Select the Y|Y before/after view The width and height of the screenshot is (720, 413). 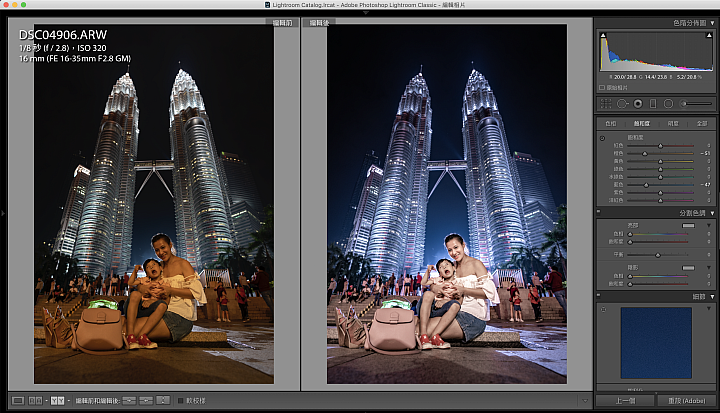(x=57, y=401)
